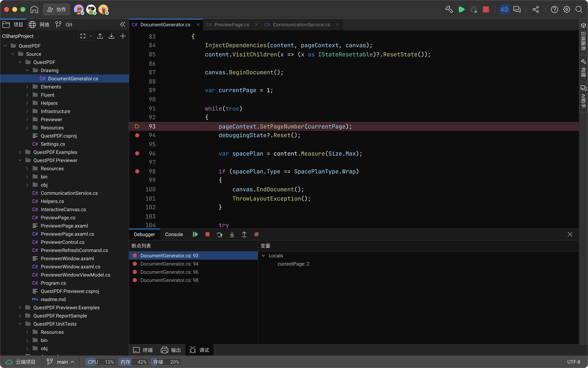Open the 终端 terminal tab
Screen dimensions: 588x368
click(x=143, y=350)
